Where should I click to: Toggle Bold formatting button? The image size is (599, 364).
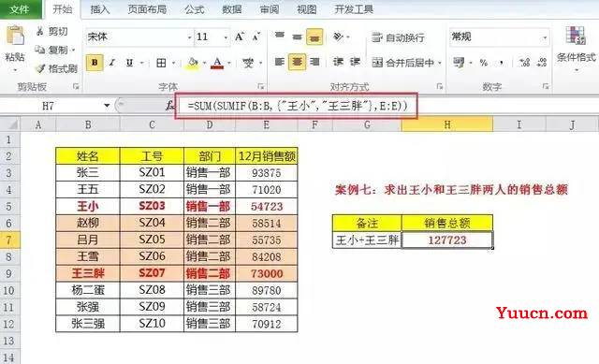point(95,63)
